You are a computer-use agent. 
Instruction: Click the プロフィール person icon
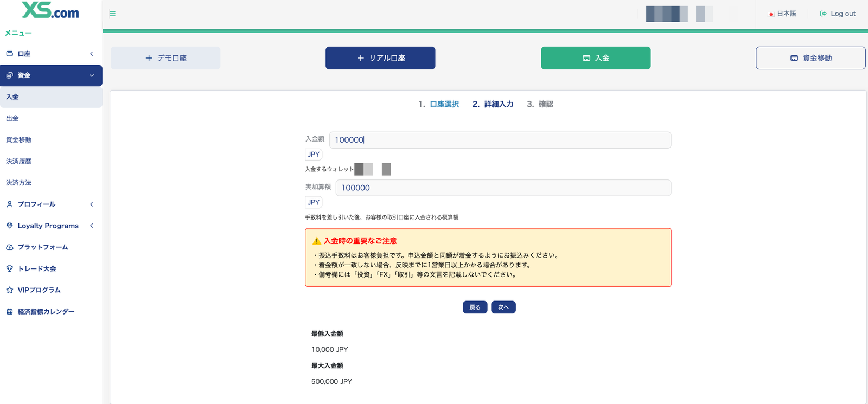click(9, 204)
